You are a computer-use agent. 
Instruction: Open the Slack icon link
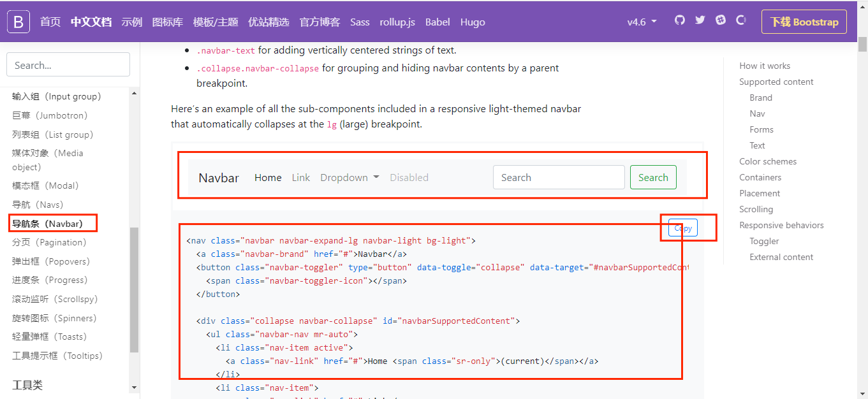click(721, 20)
